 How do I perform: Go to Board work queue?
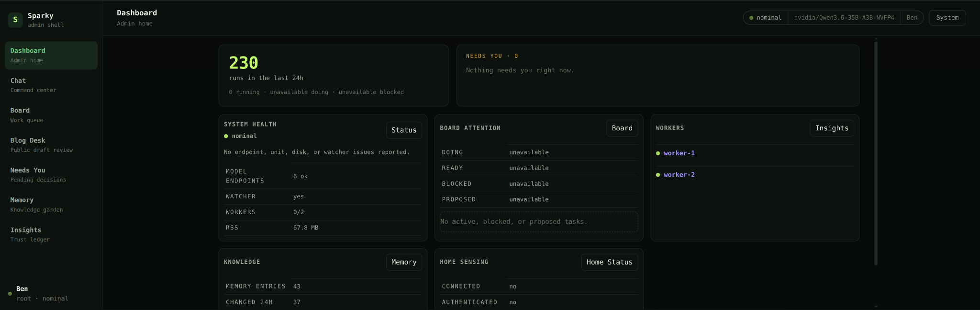point(51,115)
